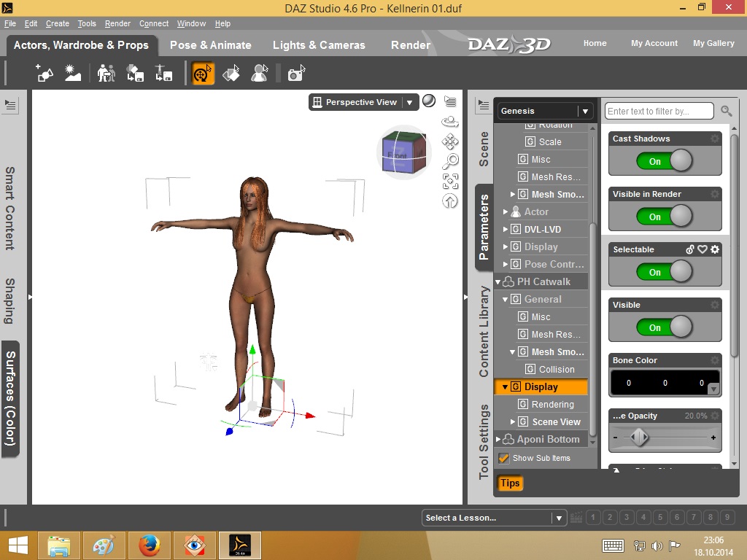Open the right pane options menu icon

click(x=484, y=105)
